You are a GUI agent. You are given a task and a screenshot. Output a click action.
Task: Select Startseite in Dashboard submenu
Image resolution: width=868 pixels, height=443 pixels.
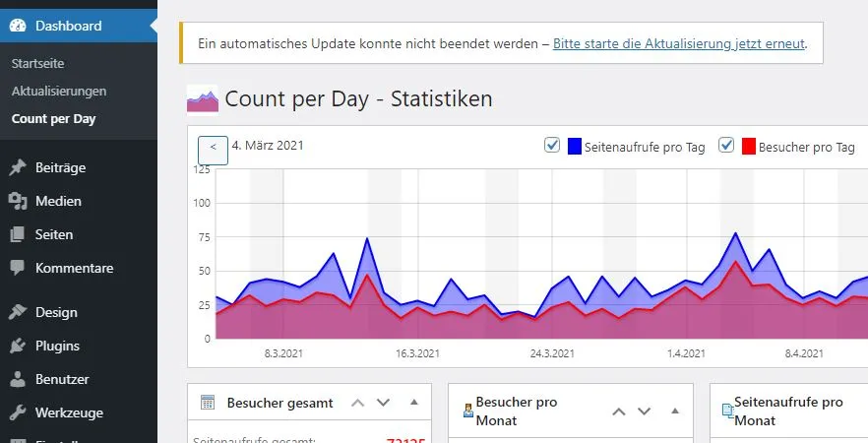tap(37, 64)
